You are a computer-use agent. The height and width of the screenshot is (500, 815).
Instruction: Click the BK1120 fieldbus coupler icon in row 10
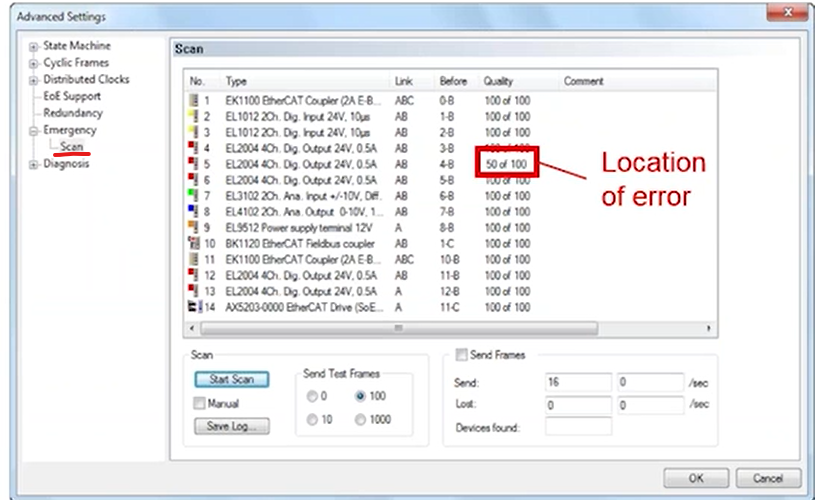point(194,243)
